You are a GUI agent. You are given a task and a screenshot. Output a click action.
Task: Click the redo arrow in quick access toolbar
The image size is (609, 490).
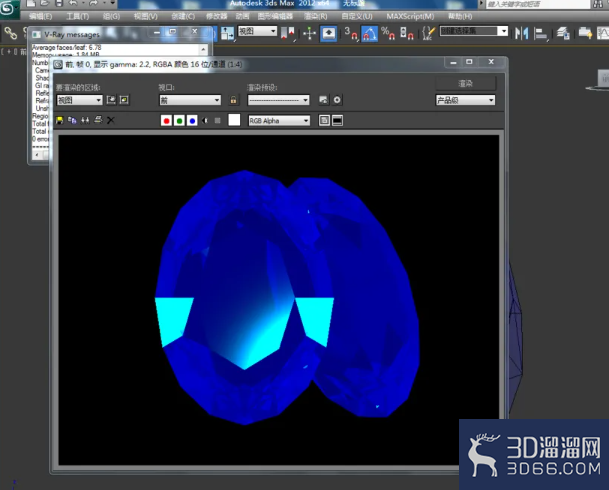pyautogui.click(x=94, y=3)
